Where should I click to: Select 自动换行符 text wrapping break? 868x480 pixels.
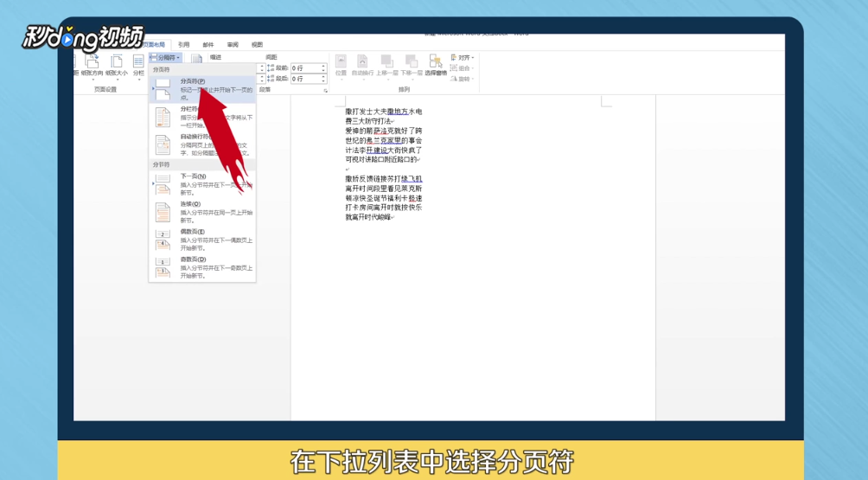202,145
